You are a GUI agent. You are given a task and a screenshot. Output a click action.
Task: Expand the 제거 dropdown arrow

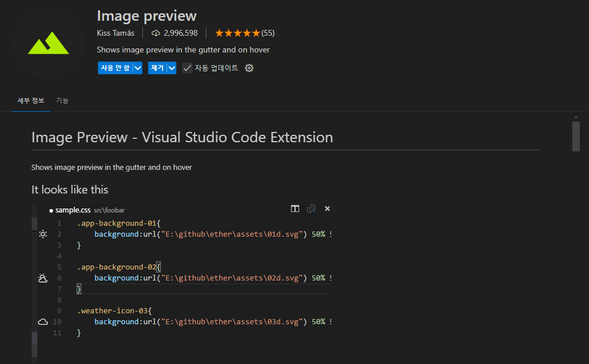[x=172, y=68]
